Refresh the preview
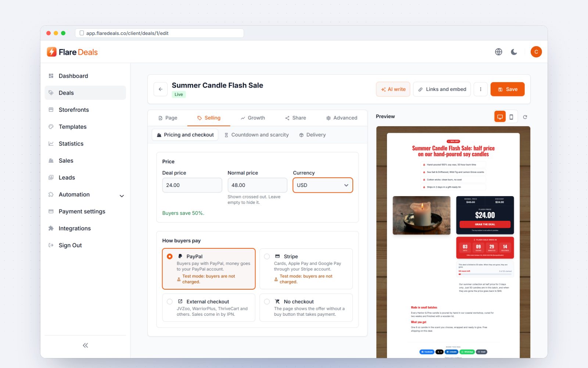The height and width of the screenshot is (368, 588). coord(525,117)
